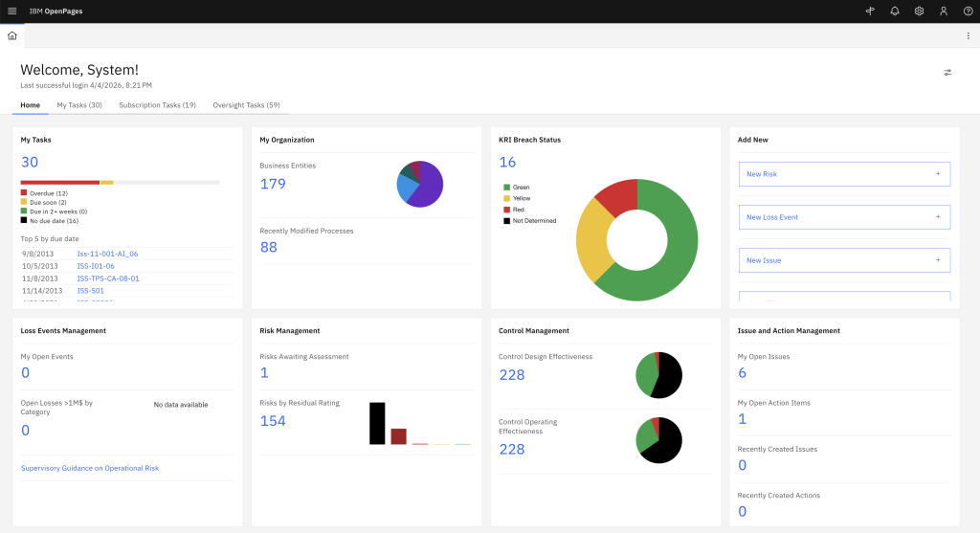The image size is (980, 533).
Task: Click the red overdue segment of tasks bar
Action: tap(60, 183)
